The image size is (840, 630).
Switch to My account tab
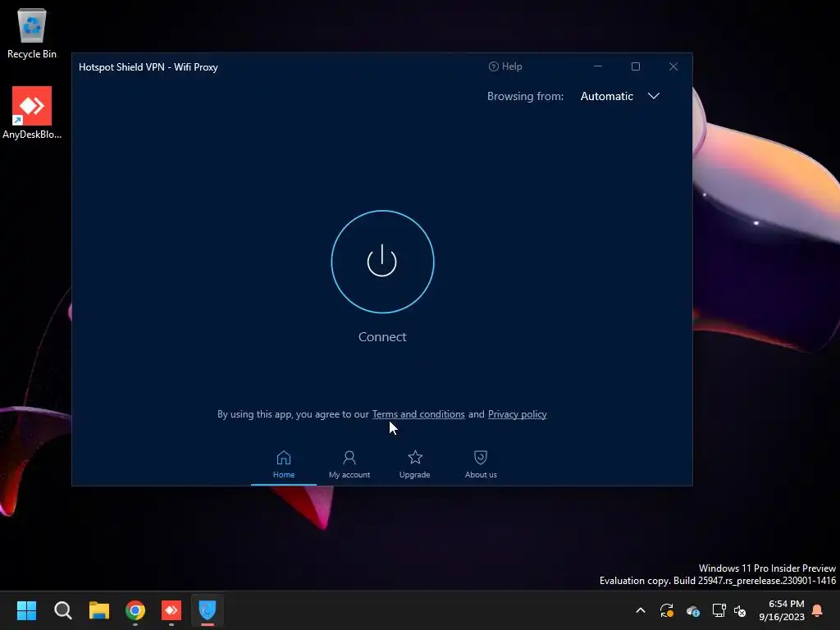point(349,464)
